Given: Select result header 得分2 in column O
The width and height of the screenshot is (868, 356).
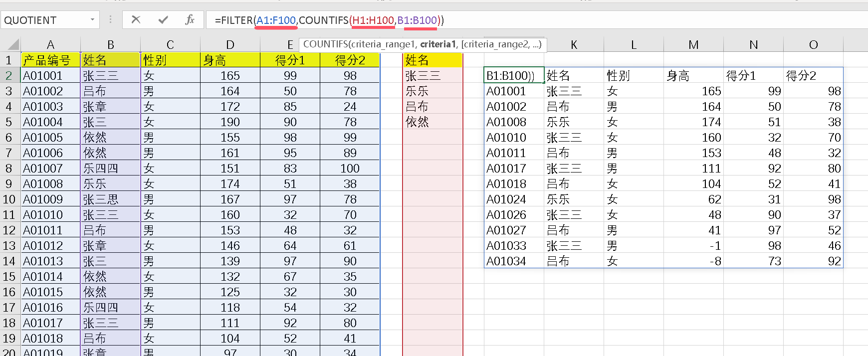Looking at the screenshot, I should (x=813, y=75).
